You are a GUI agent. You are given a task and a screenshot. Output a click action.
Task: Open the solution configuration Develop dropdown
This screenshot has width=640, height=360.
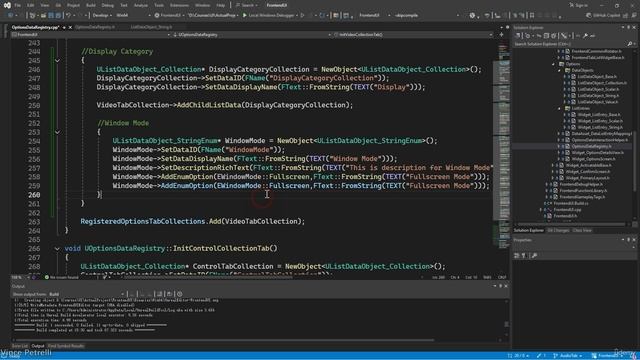pyautogui.click(x=101, y=15)
